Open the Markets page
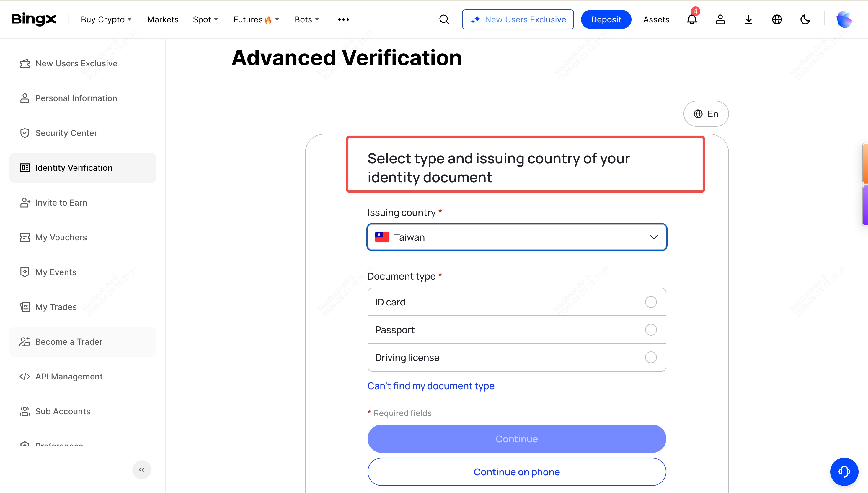This screenshot has height=493, width=868. (163, 20)
